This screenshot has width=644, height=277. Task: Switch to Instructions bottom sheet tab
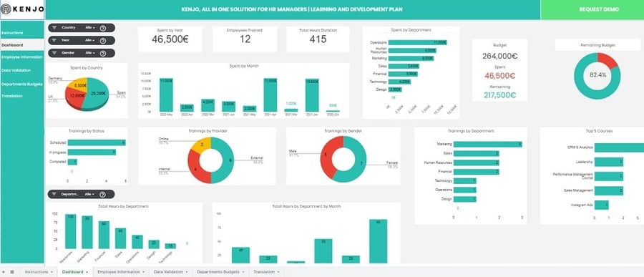coord(39,272)
